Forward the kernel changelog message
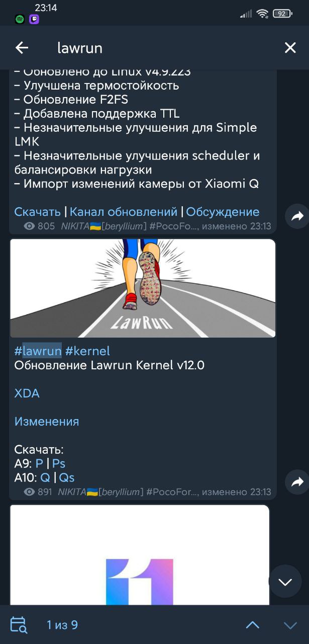 click(297, 216)
